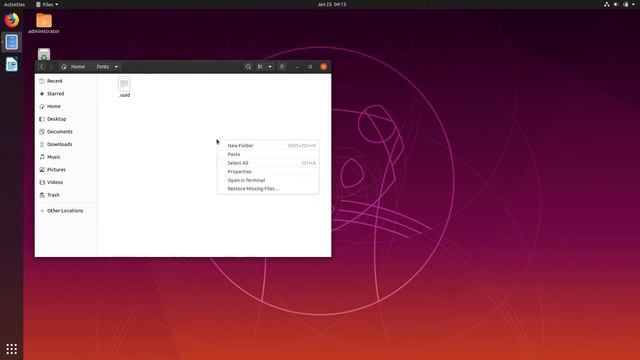Open the Files app menu in top bar

tap(47, 4)
